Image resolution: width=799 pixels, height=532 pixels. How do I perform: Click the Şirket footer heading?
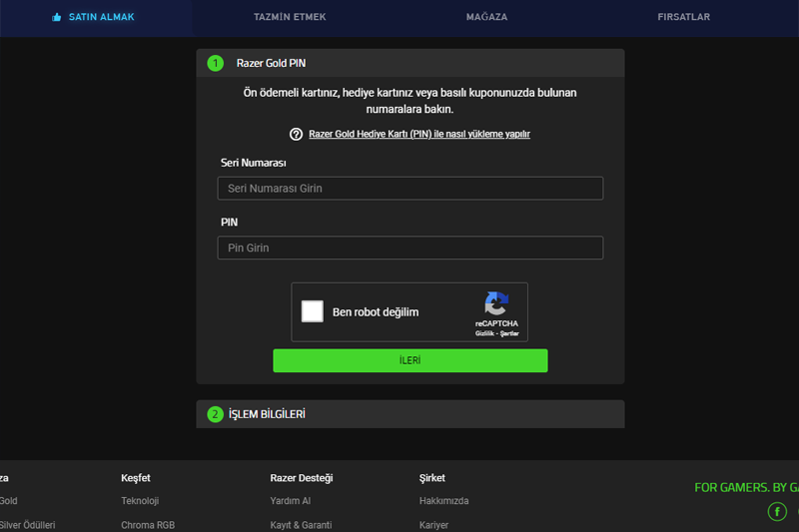pyautogui.click(x=432, y=478)
